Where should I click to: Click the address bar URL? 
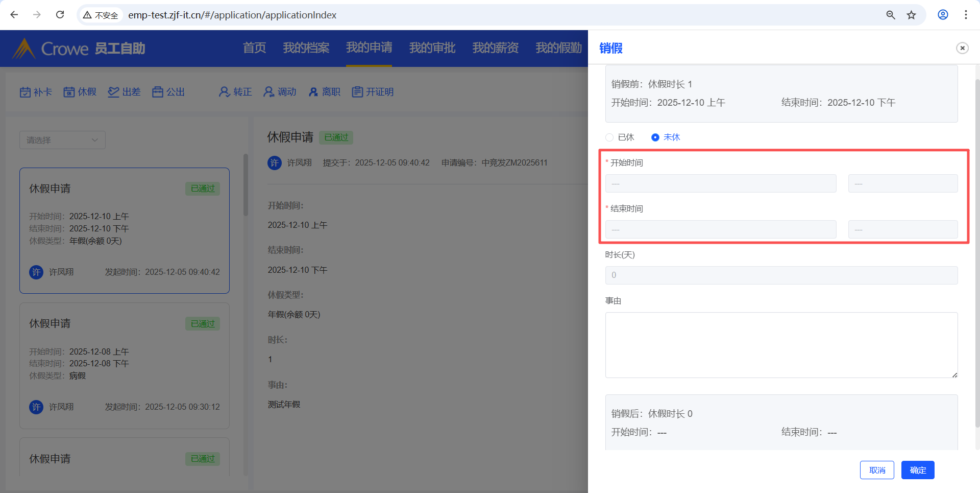coord(232,15)
